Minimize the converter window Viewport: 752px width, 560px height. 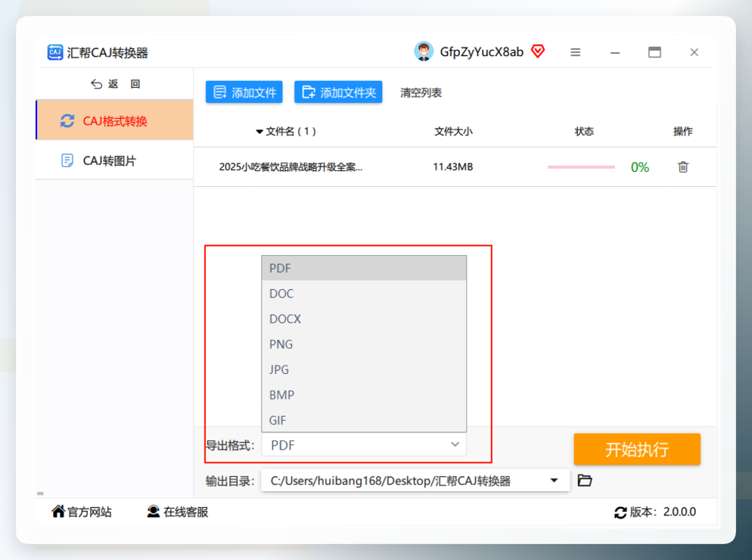tap(615, 52)
